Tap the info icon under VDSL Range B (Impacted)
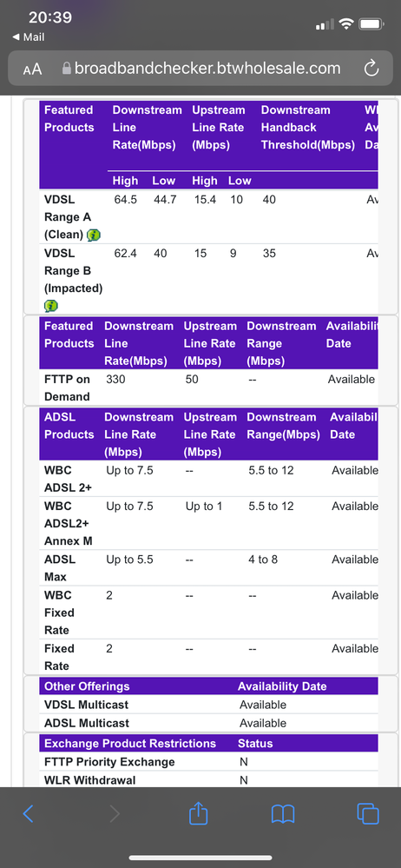The height and width of the screenshot is (868, 401). point(51,306)
